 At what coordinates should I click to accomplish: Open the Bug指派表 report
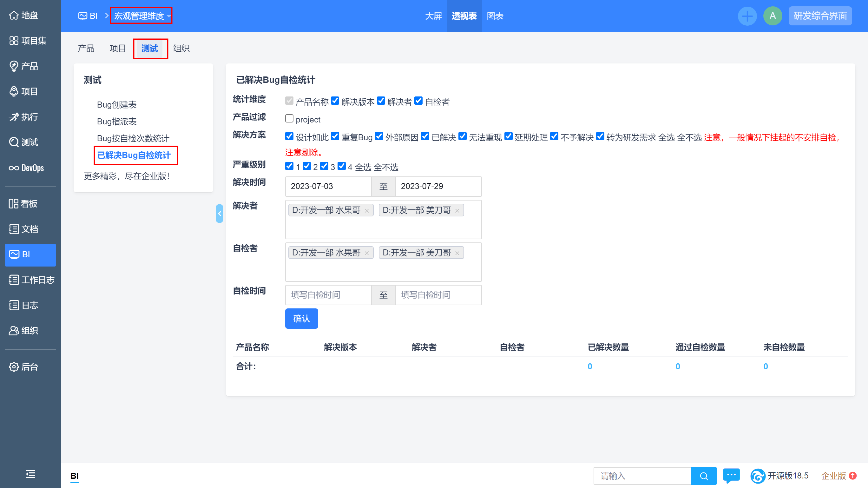pyautogui.click(x=116, y=122)
